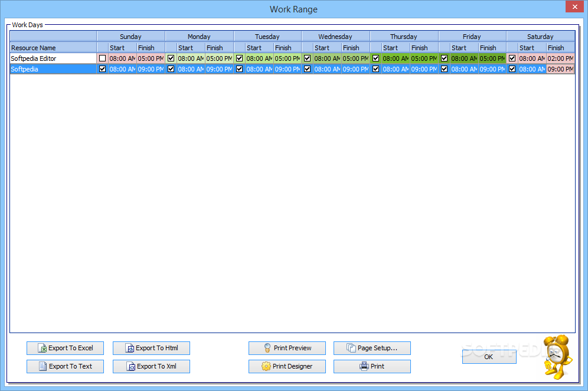Click Softpedia Editor's Sunday finish time

(x=151, y=58)
